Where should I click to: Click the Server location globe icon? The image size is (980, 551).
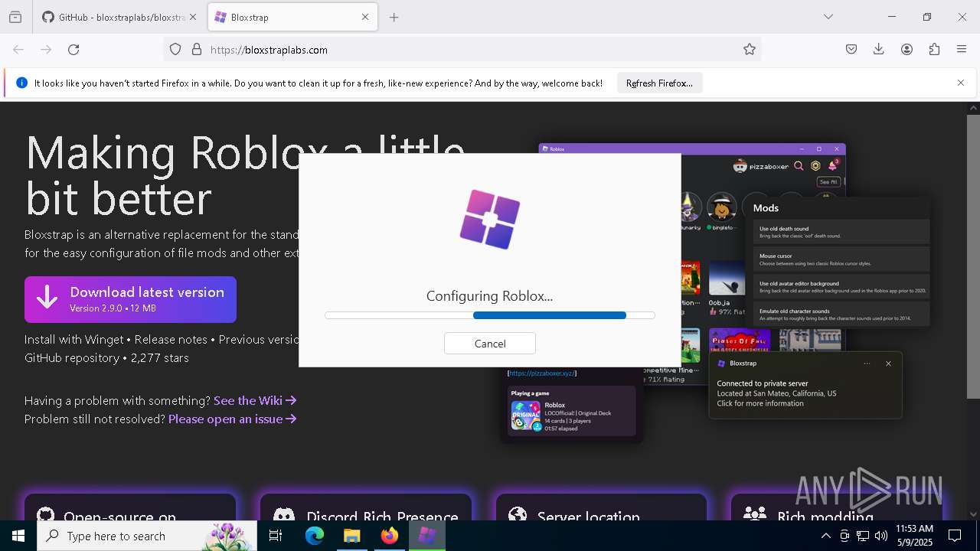tap(518, 515)
